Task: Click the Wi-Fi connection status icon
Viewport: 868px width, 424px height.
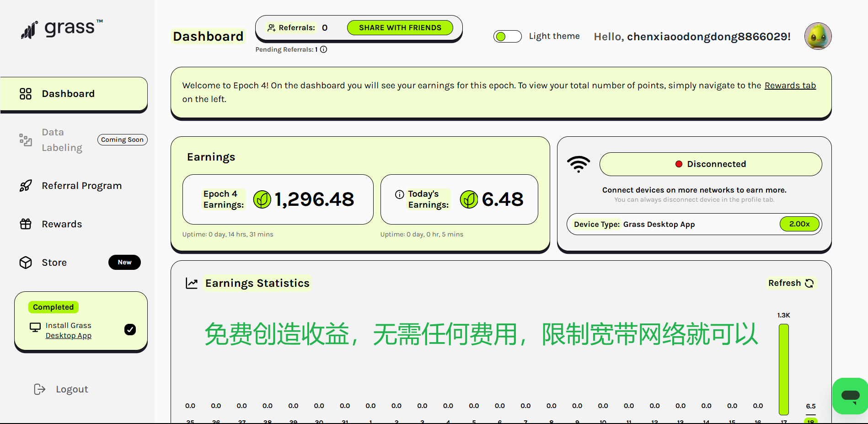Action: point(579,164)
